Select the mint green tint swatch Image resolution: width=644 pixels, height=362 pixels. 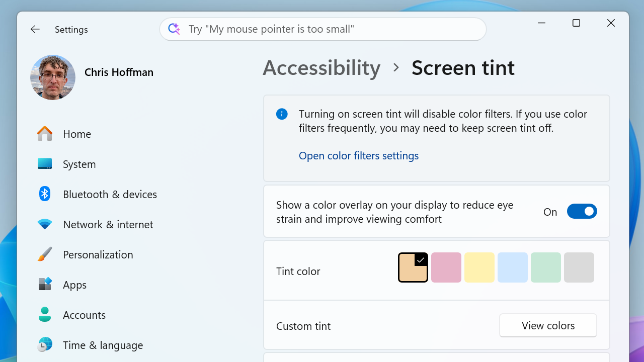[546, 267]
